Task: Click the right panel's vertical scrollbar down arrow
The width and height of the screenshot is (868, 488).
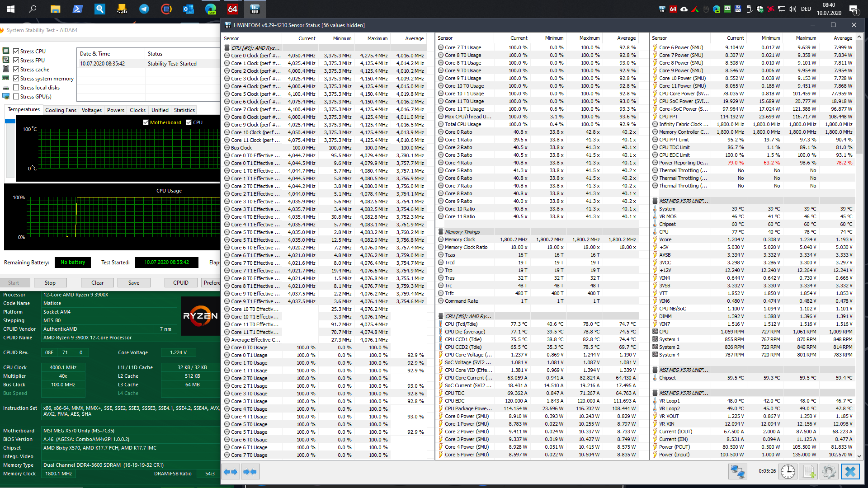Action: click(x=859, y=456)
